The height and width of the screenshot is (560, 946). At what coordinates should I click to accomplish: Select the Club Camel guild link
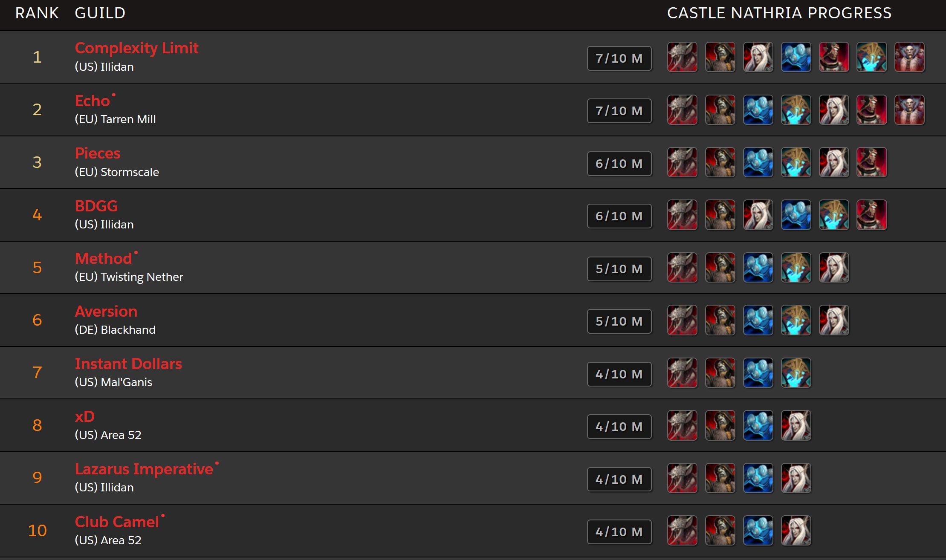point(117,522)
